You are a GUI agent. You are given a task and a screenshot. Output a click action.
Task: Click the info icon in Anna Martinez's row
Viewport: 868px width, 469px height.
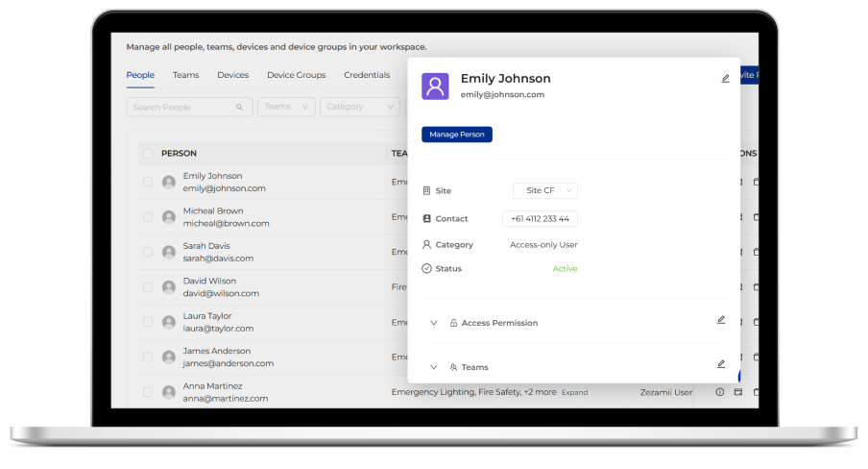coord(719,392)
